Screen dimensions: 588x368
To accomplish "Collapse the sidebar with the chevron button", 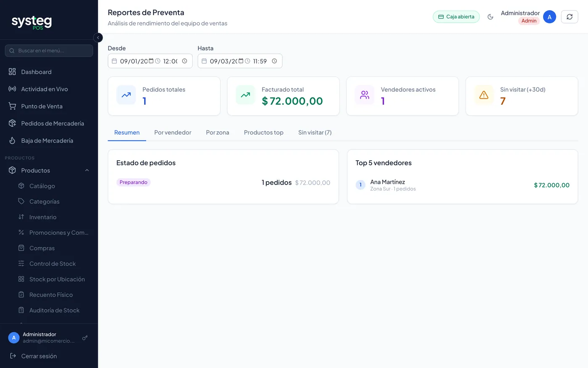I will (98, 38).
